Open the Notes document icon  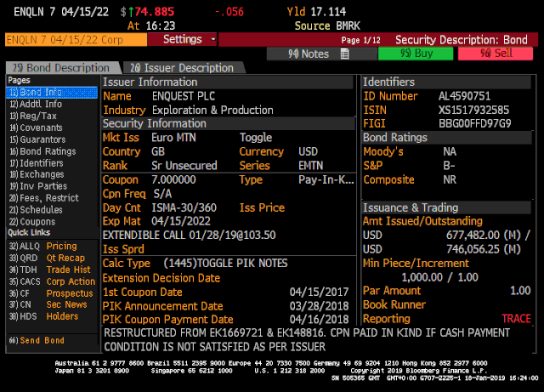tap(344, 54)
